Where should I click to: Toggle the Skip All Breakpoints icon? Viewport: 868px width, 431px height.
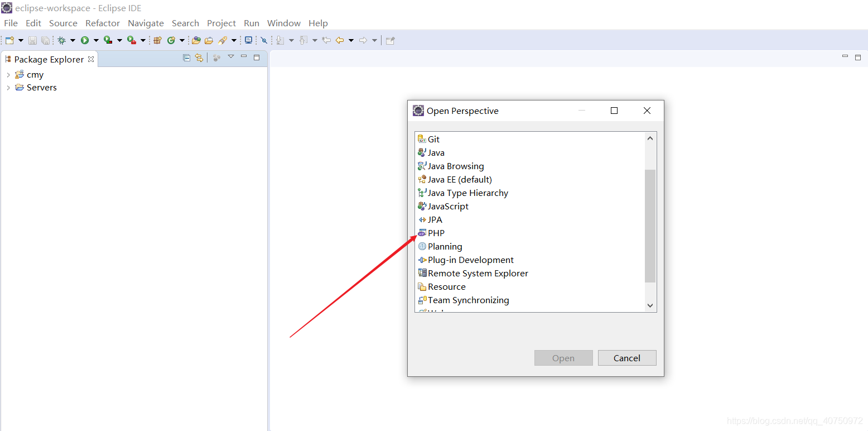tap(264, 40)
